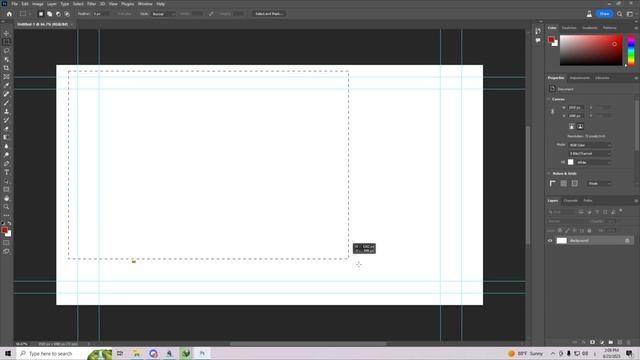The image size is (640, 360).
Task: Open the Image menu
Action: (38, 4)
